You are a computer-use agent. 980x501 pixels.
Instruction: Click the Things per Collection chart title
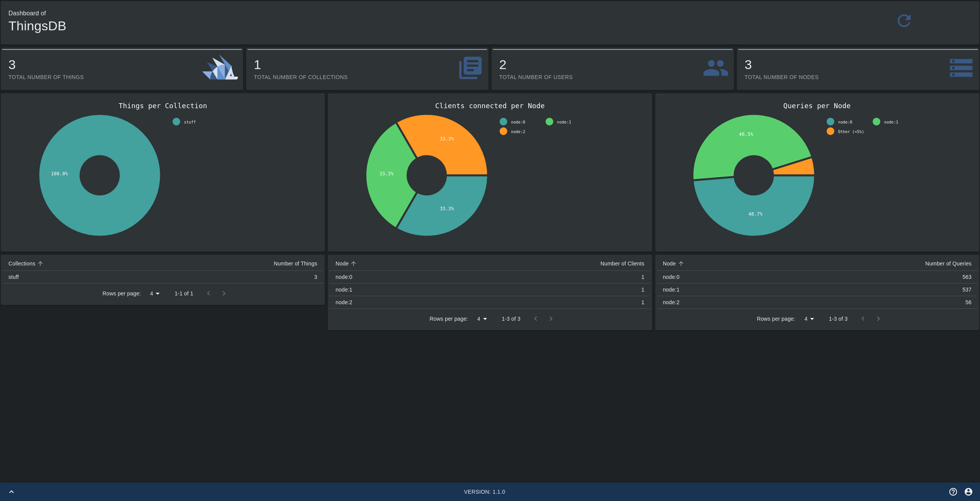(x=163, y=106)
